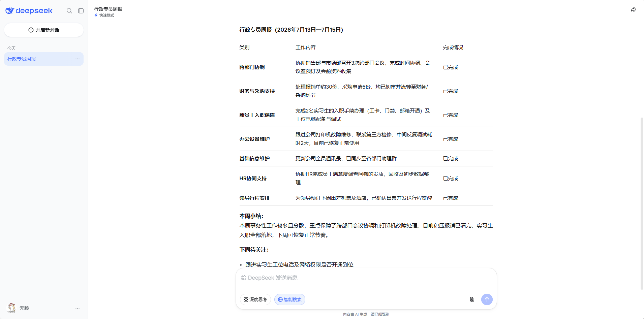
Task: Click the 办公设备维护 row label
Action: coord(254,139)
